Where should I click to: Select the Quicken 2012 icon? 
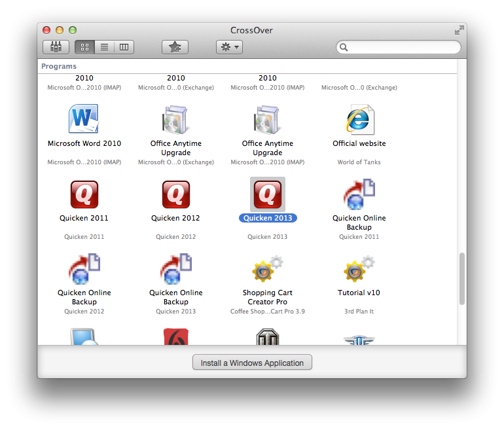176,194
